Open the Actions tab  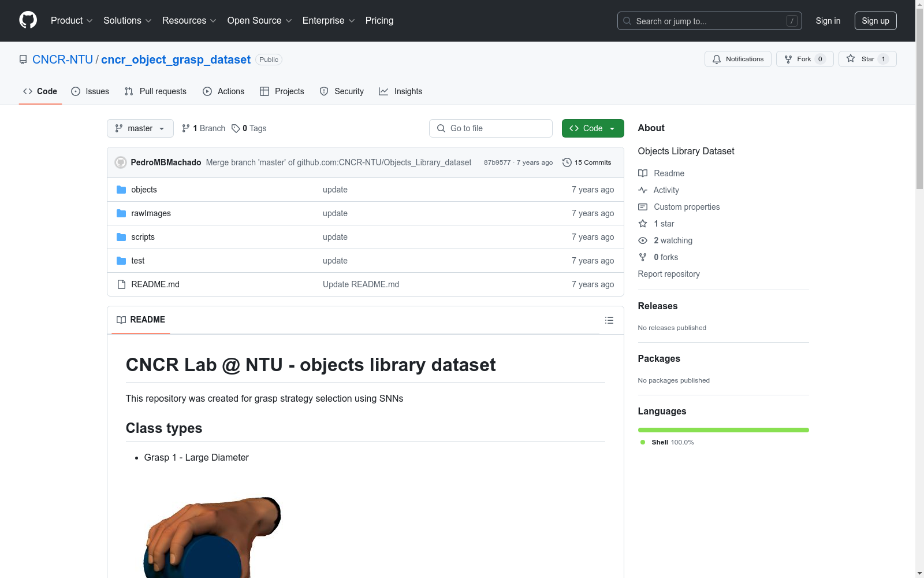point(223,91)
